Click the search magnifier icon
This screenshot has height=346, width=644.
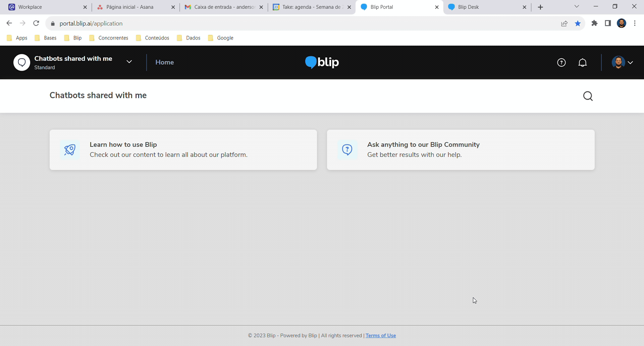[588, 96]
